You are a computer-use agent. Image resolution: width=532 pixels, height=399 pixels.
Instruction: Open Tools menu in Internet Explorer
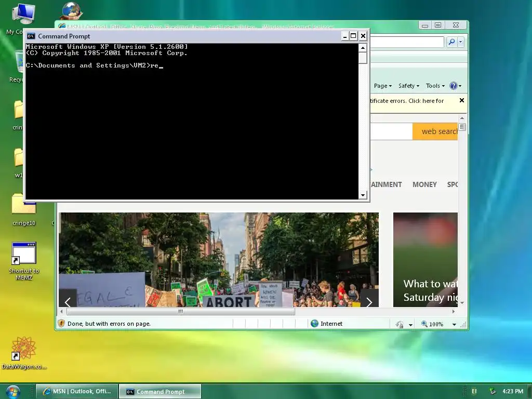click(435, 86)
